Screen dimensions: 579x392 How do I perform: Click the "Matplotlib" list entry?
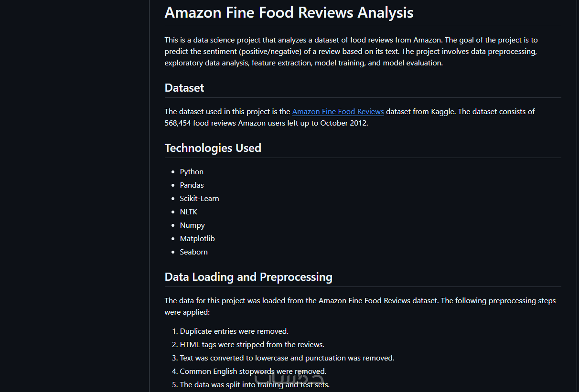[197, 239]
